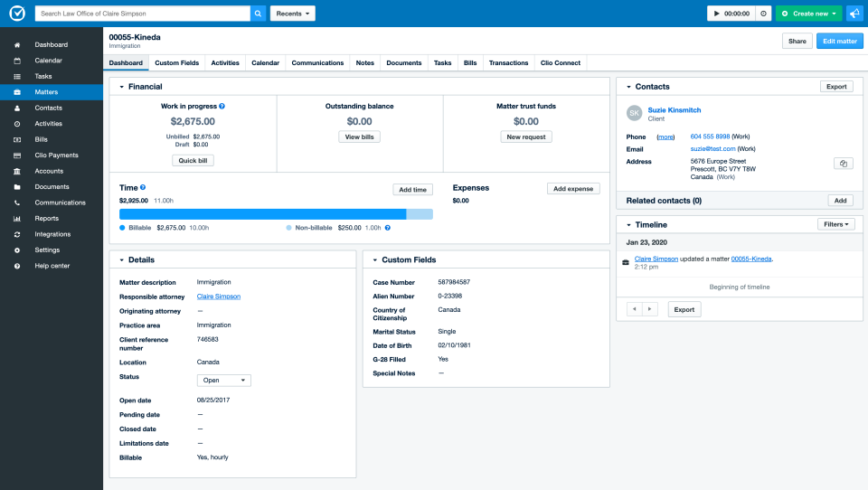Click the Share button
This screenshot has width=868, height=490.
pos(797,41)
